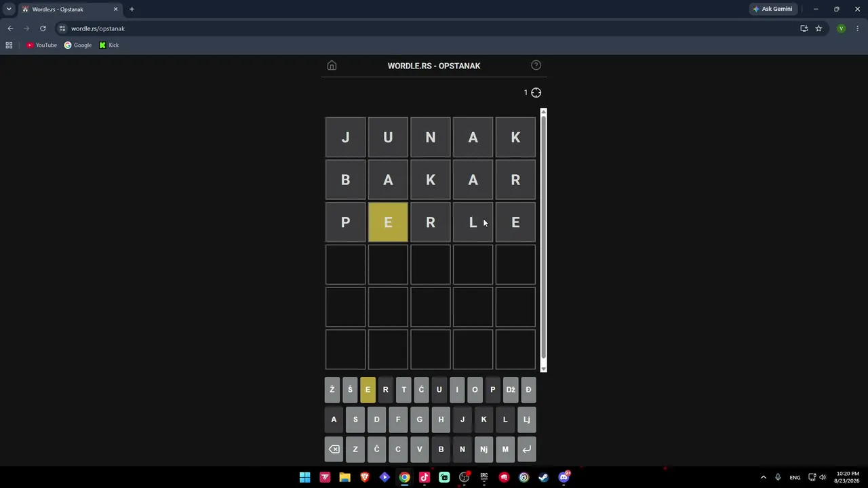Tap the Ć key
The height and width of the screenshot is (488, 868).
[x=421, y=390]
